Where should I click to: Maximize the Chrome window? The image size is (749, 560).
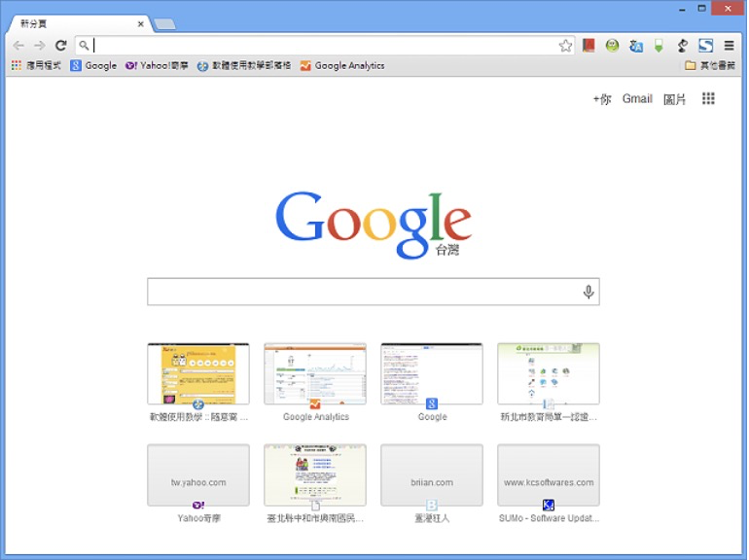click(701, 9)
